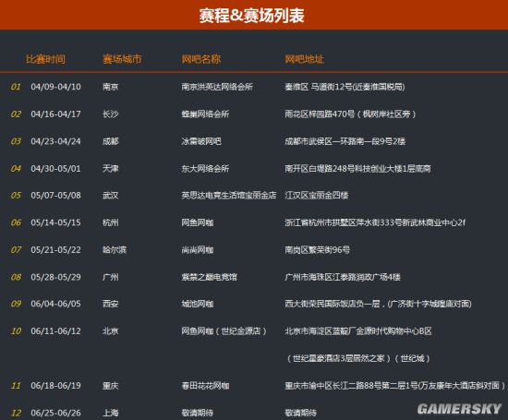The width and height of the screenshot is (508, 420).
Task: Click 敬请期待 in the address column
Action: (x=300, y=413)
